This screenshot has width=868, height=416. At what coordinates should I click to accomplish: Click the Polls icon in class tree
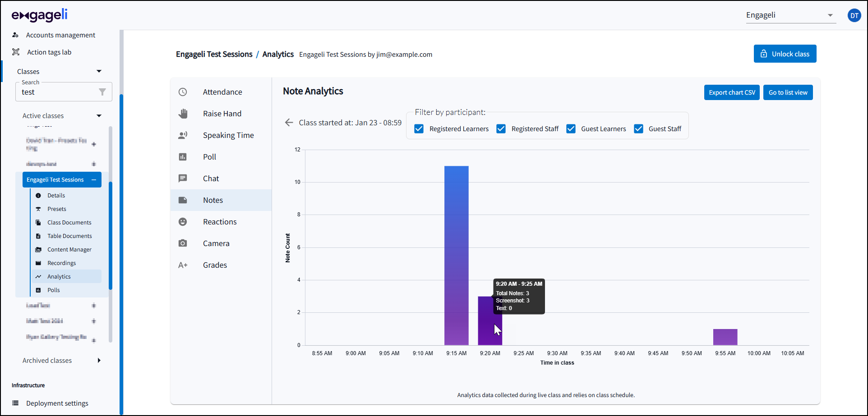[38, 290]
